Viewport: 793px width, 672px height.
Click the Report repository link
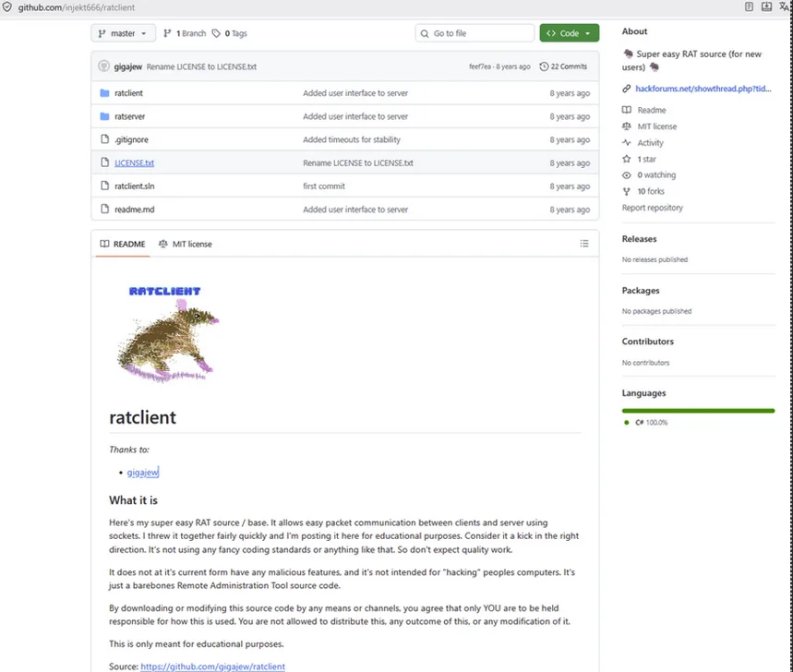(x=652, y=207)
